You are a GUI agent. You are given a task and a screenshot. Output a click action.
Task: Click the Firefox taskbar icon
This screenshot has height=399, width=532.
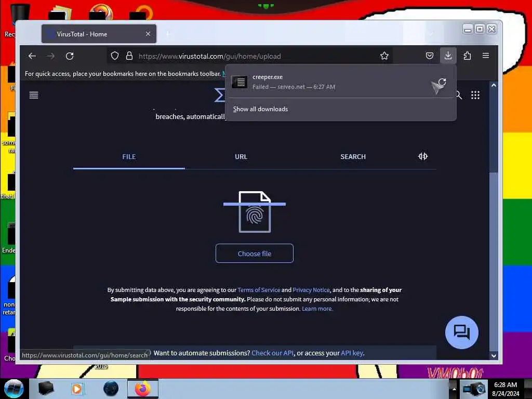coord(143,389)
